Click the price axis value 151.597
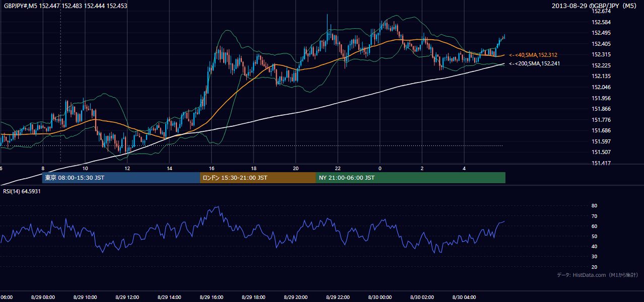Screen dimensions: 644x302 601,141
